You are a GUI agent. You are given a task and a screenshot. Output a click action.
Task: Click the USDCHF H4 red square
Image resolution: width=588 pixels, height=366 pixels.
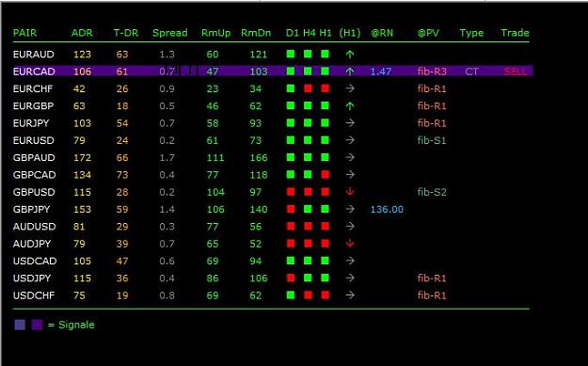(x=308, y=295)
